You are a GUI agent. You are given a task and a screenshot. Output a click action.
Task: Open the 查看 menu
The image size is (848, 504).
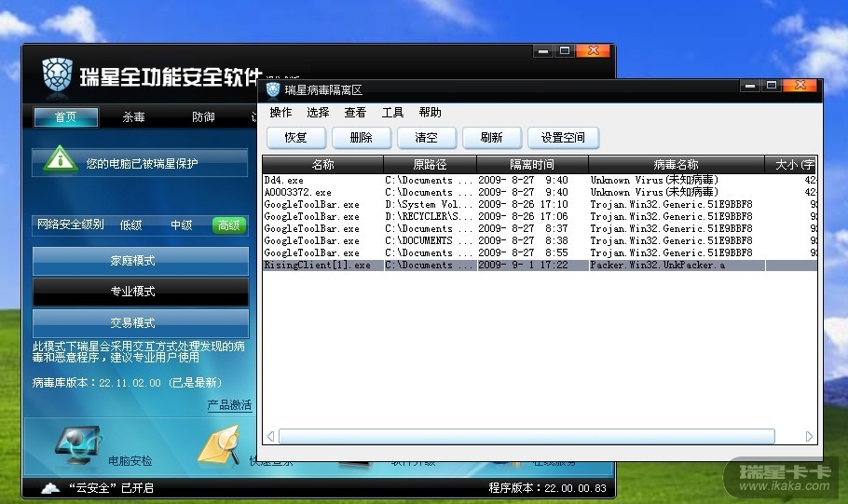(355, 113)
